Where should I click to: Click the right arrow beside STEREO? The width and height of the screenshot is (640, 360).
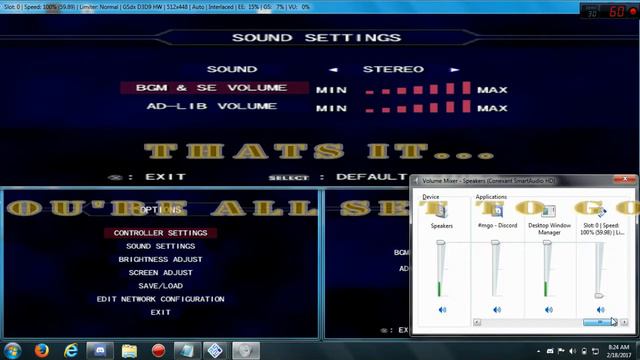coord(454,70)
